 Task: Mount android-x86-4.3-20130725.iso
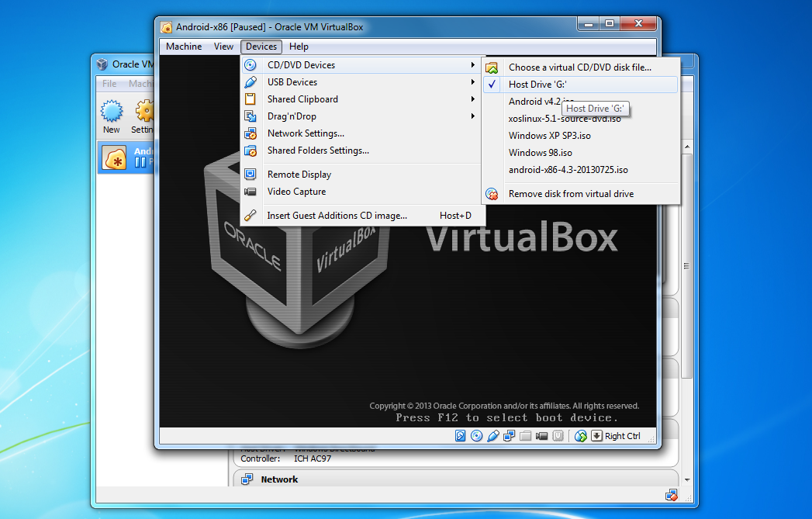(x=581, y=170)
